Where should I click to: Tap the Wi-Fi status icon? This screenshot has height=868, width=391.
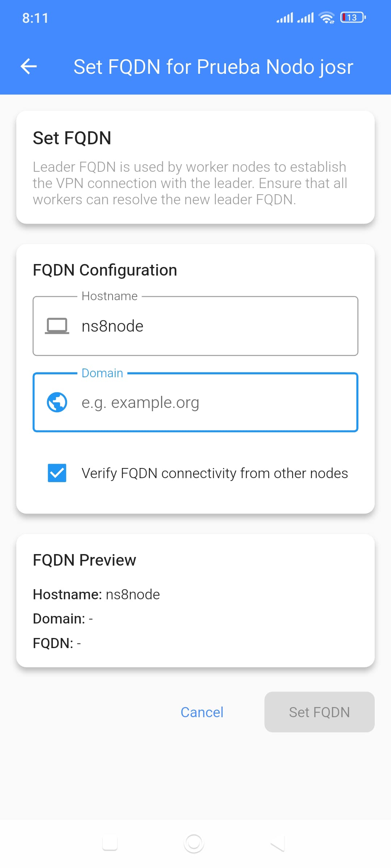[x=326, y=17]
